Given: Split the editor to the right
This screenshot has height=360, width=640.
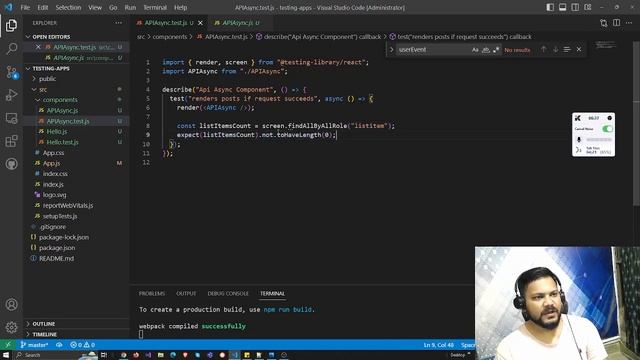Looking at the screenshot, I should point(616,23).
